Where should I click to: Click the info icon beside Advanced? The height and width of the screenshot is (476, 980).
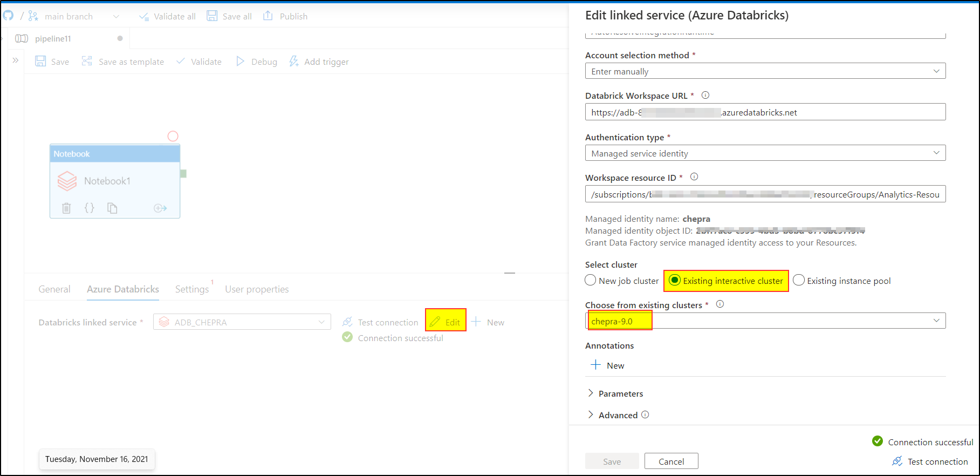point(645,414)
